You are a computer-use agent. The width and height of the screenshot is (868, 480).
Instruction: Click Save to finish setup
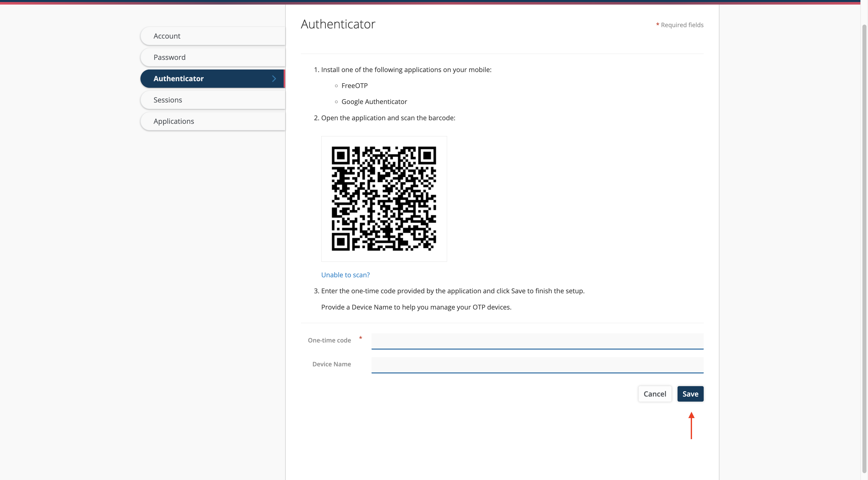(x=690, y=394)
